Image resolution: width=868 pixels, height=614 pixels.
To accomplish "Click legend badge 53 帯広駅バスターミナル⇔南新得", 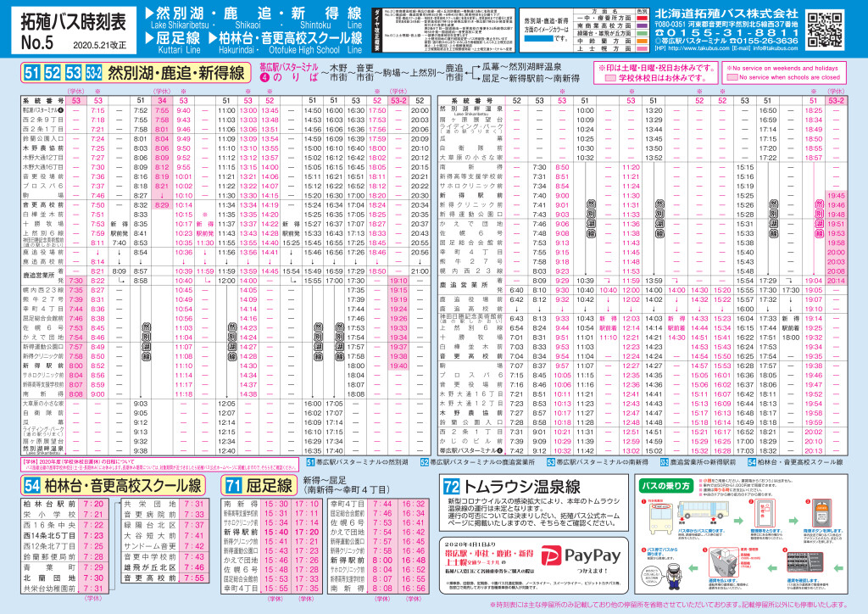I will [x=550, y=461].
